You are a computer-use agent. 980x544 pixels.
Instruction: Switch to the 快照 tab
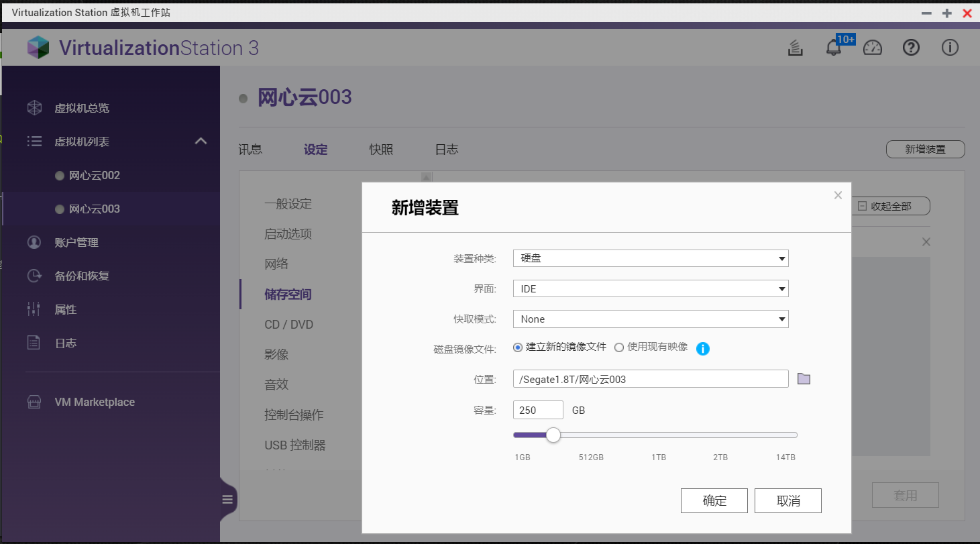click(x=380, y=149)
